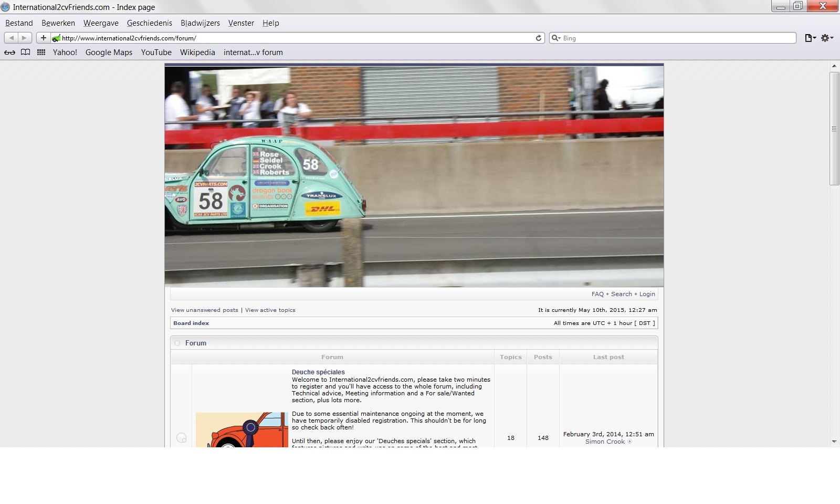Click the 2CV race car banner image
This screenshot has width=840, height=504.
tap(414, 176)
